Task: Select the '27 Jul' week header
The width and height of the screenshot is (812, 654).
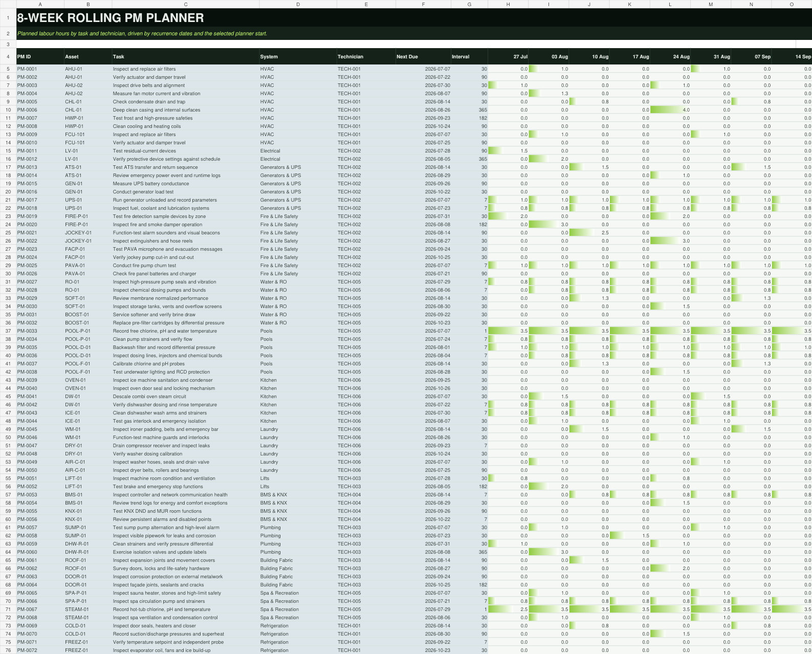Action: click(508, 57)
